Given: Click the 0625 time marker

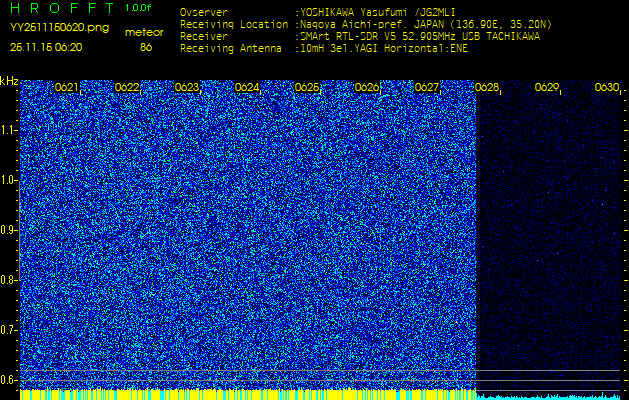Looking at the screenshot, I should [x=307, y=87].
